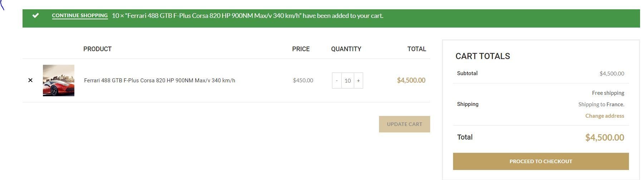Decrease quantity with the minus button
The image size is (644, 180).
[x=337, y=81]
